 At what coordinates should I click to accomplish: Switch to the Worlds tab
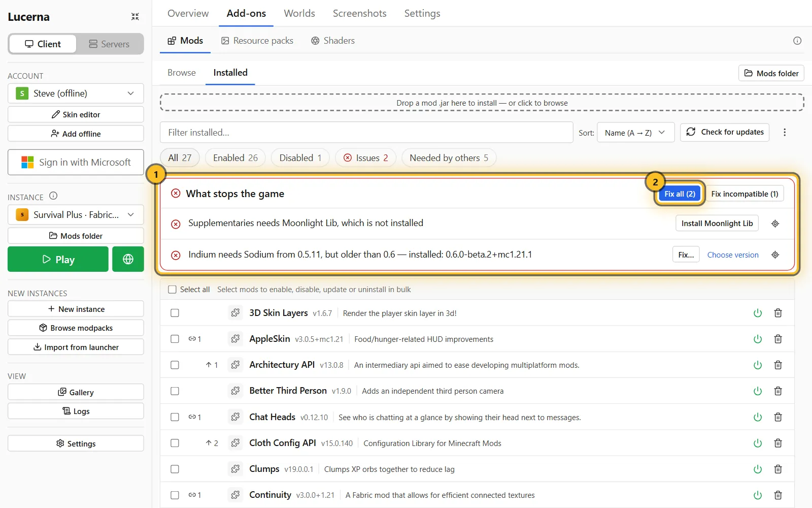(299, 13)
